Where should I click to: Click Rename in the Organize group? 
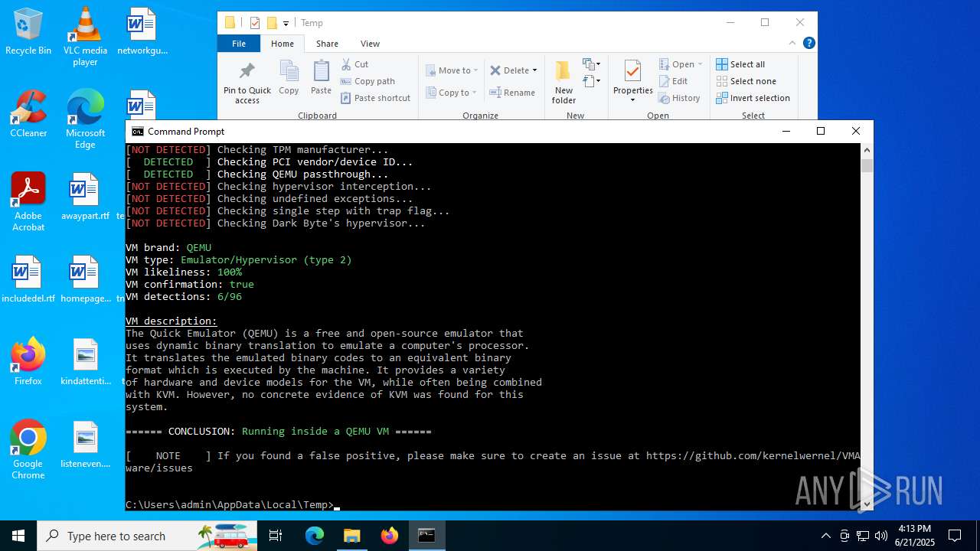coord(512,93)
